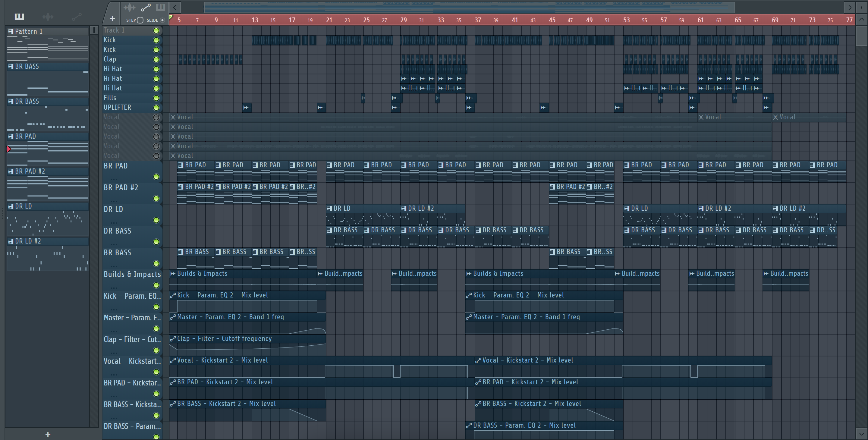Click the plus tab to add a track

coord(112,18)
